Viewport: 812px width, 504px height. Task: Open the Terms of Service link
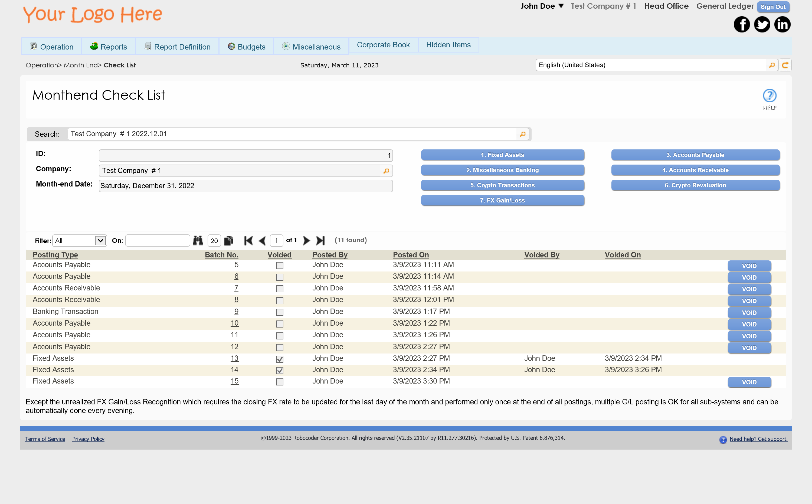tap(45, 439)
